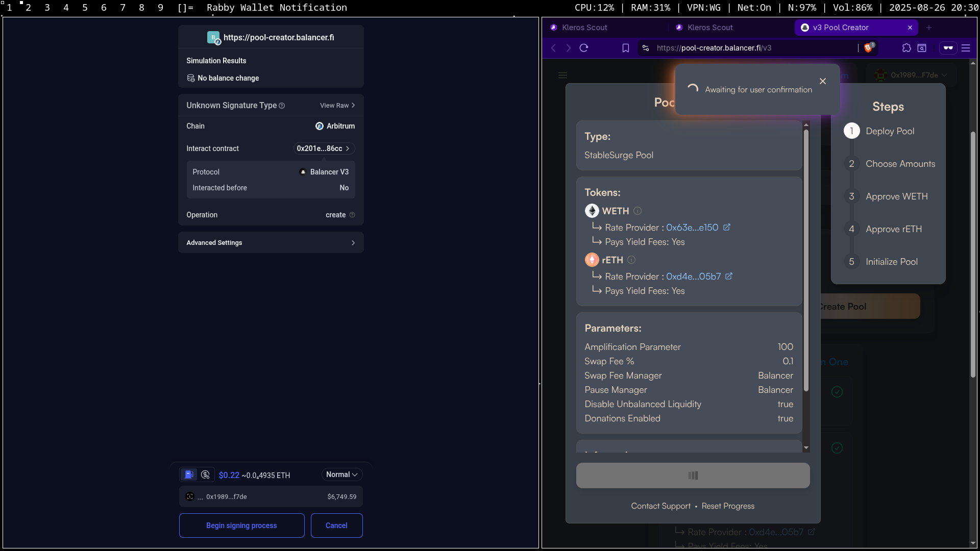Open WETH rate provider 0x63e...e150 link
The image size is (980, 551).
(x=698, y=228)
